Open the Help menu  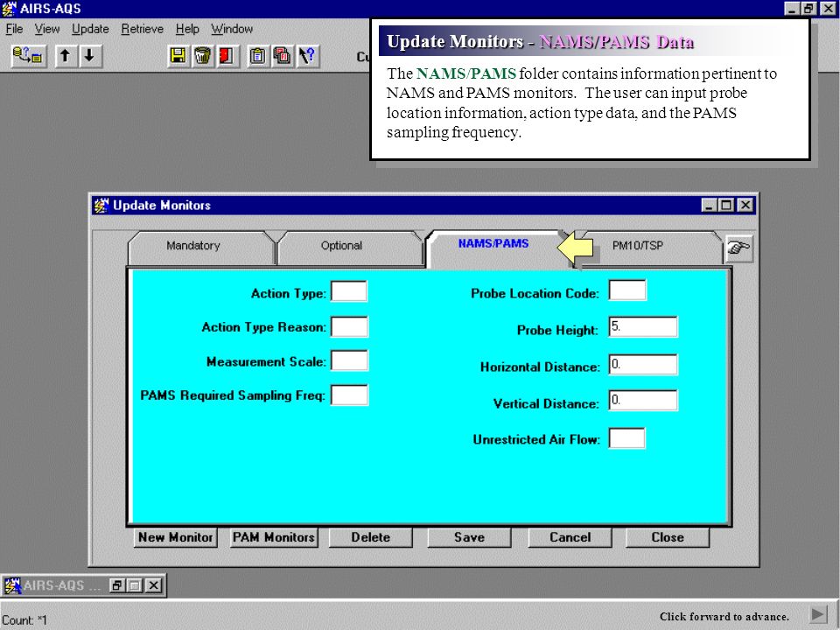point(187,29)
